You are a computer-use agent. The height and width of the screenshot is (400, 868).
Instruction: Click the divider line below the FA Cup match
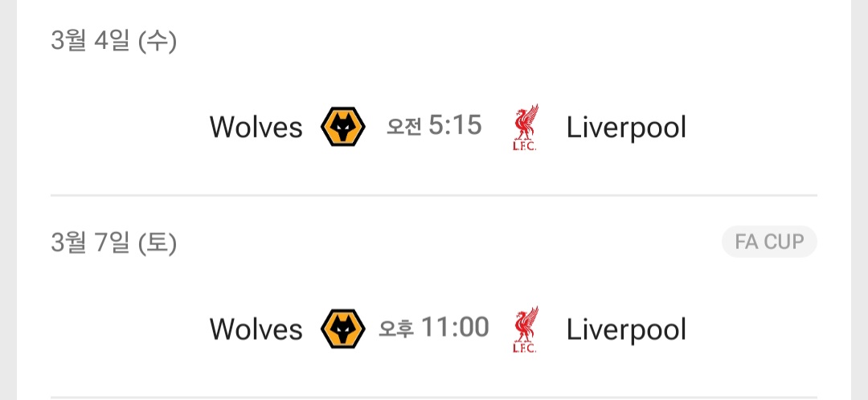pos(434,398)
